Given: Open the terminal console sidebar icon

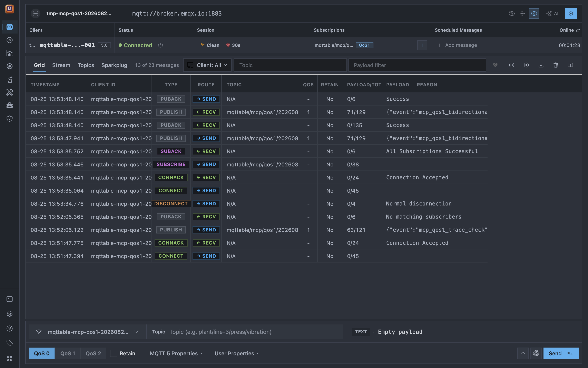Looking at the screenshot, I should click(9, 299).
